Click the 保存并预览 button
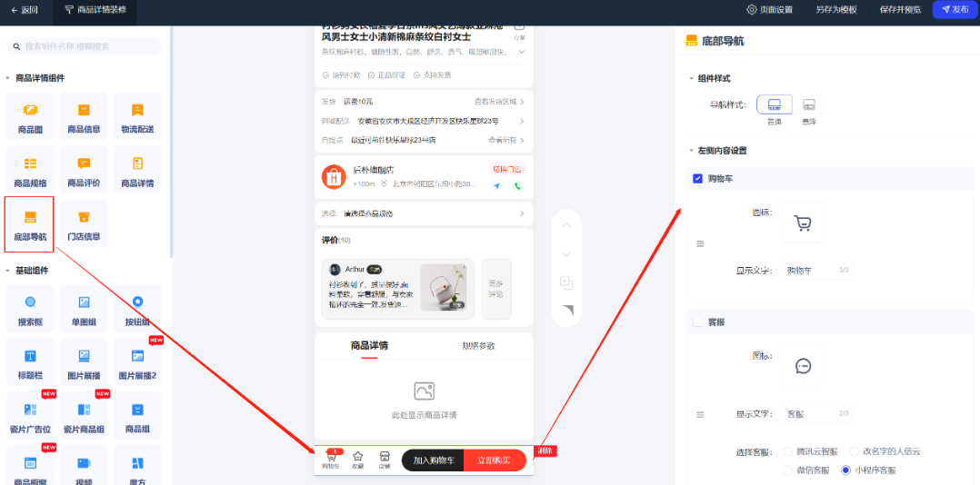Viewport: 980px width, 485px height. tap(900, 10)
